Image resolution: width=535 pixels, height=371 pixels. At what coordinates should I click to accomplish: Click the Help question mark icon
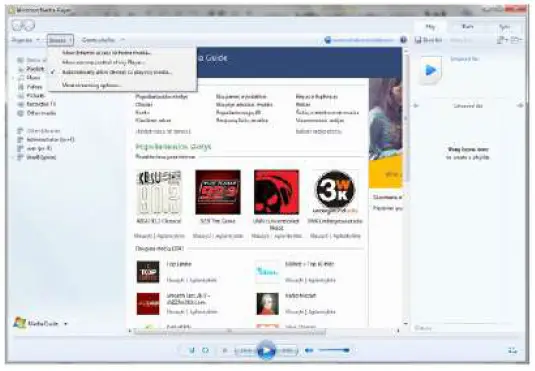(x=403, y=40)
